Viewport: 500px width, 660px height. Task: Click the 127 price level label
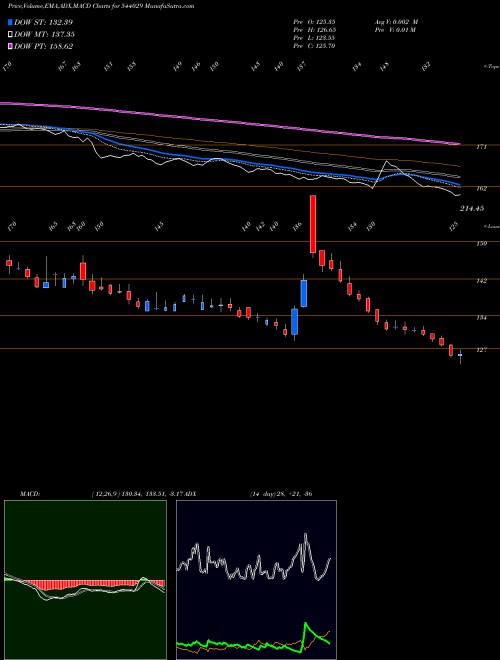(482, 350)
